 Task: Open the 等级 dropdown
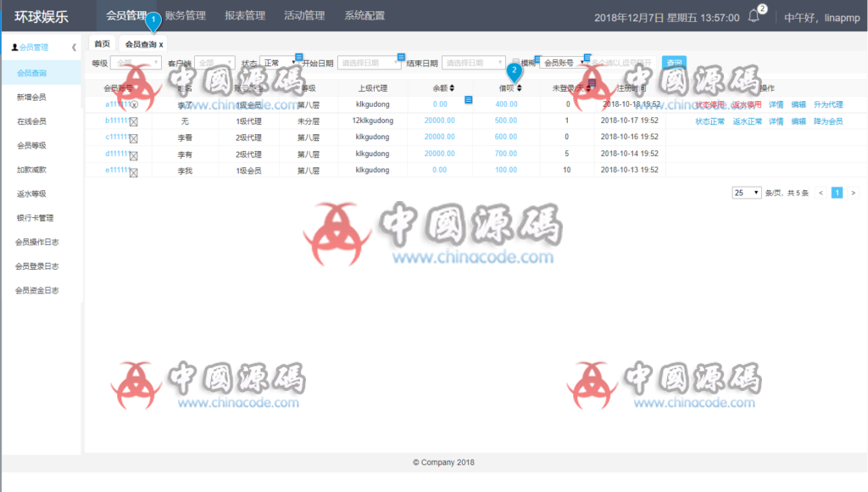pos(136,63)
